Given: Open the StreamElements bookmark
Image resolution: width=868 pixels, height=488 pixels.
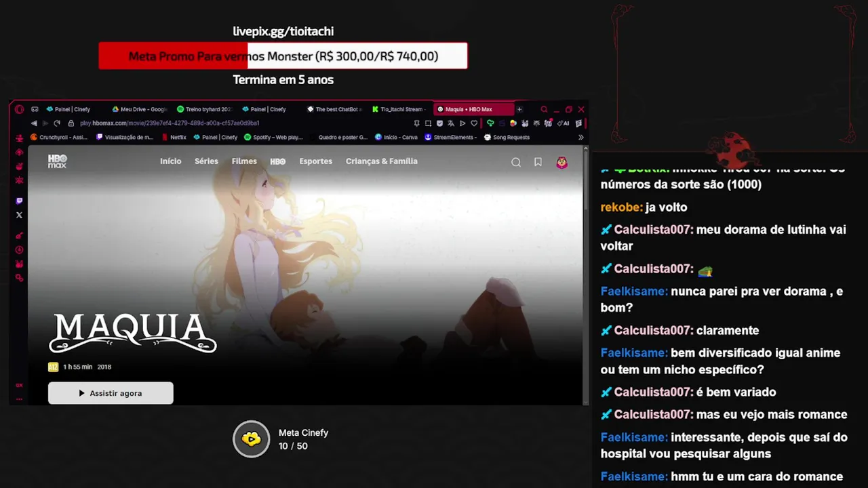Looking at the screenshot, I should pos(451,137).
